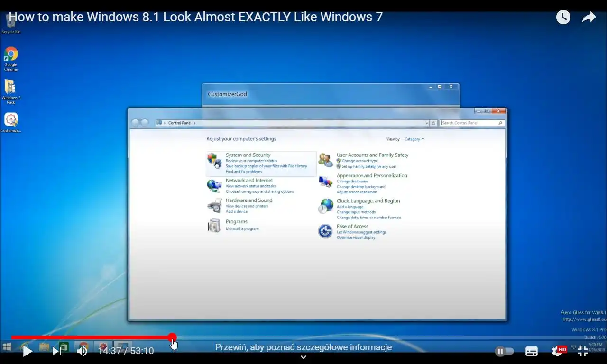Open View network status and tasks
607x364 pixels.
click(250, 186)
